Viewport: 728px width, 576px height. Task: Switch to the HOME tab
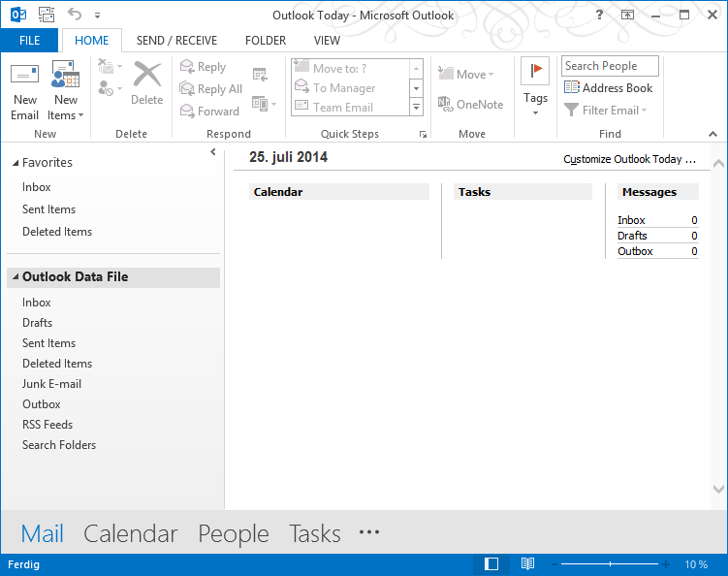91,41
